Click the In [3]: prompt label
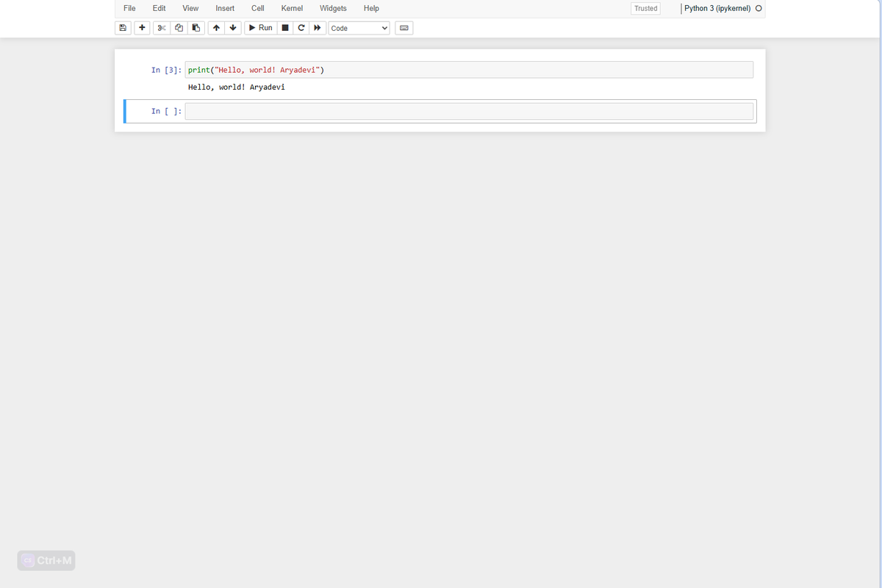 point(167,70)
